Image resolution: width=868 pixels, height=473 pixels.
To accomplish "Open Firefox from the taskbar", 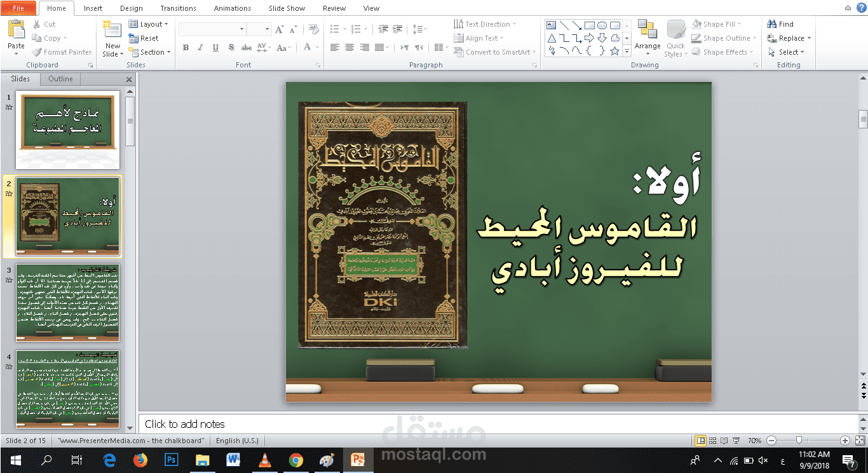I will point(140,460).
